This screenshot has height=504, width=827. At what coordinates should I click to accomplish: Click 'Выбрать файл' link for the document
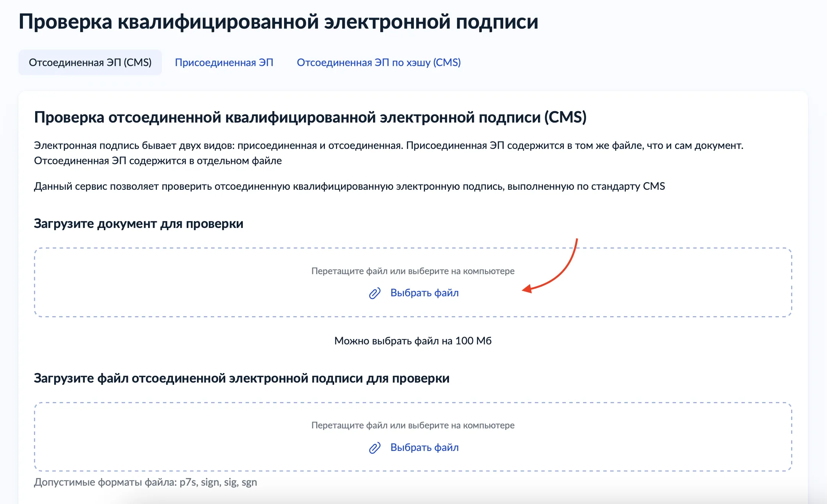424,293
